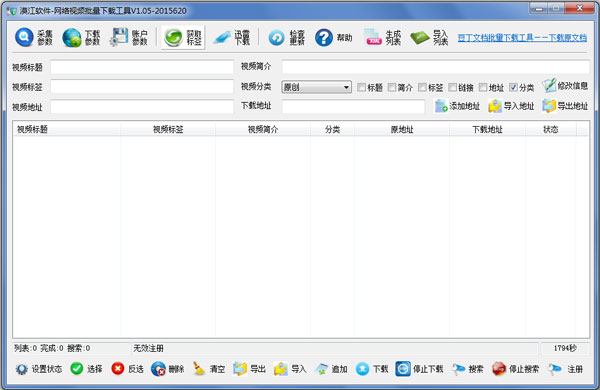
Task: Click the bottom 搜索 search button
Action: 468,369
